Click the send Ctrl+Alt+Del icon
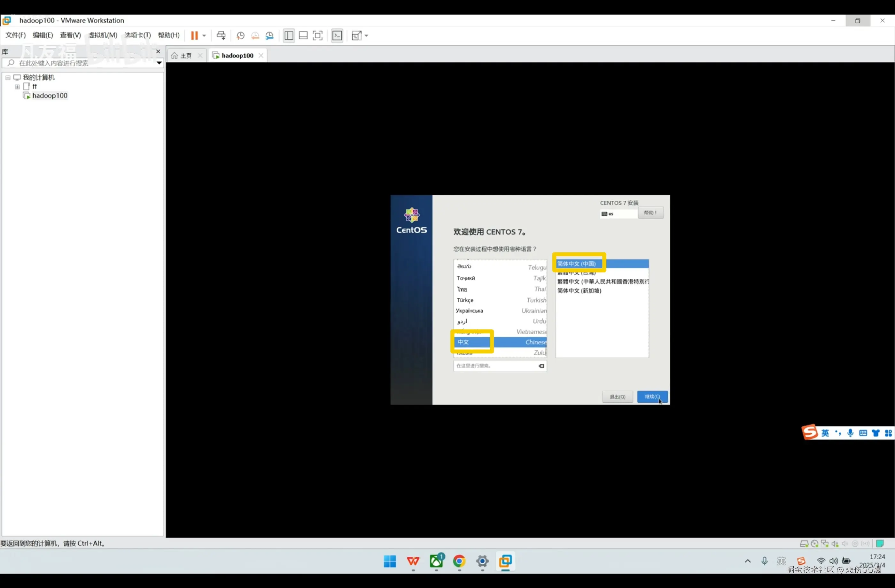Image resolution: width=895 pixels, height=588 pixels. click(221, 36)
